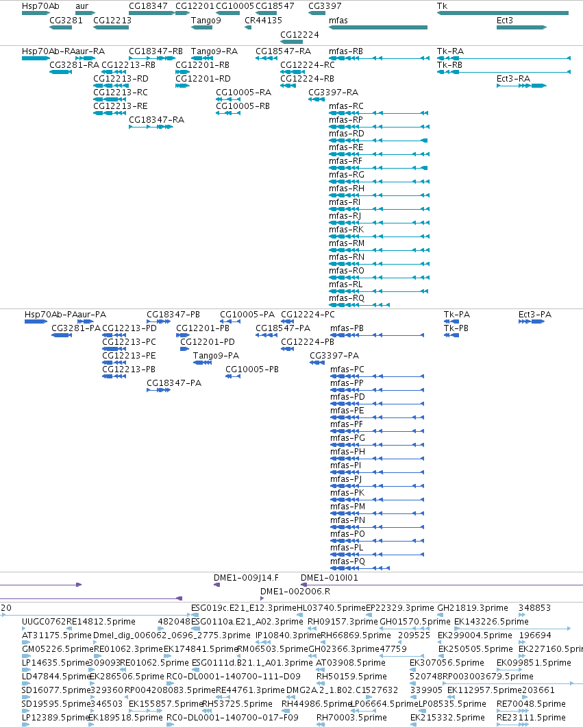Open the Hsp70Ab-RA transcript label
Screen dimensions: 583x728
point(48,51)
